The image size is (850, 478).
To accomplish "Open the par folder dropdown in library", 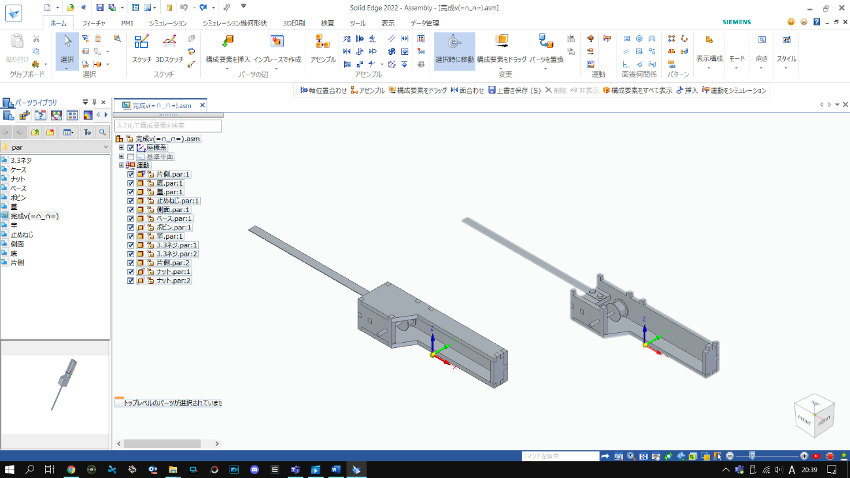I will click(x=103, y=147).
